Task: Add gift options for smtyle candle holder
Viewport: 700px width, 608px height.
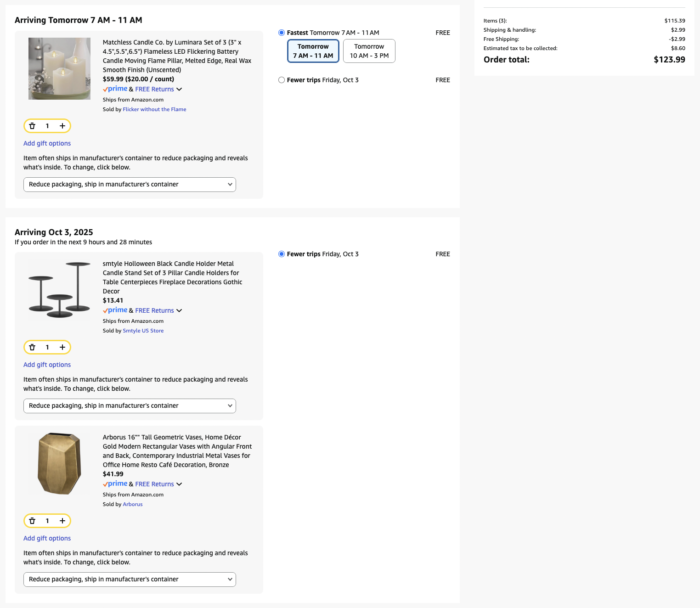Action: pos(47,365)
